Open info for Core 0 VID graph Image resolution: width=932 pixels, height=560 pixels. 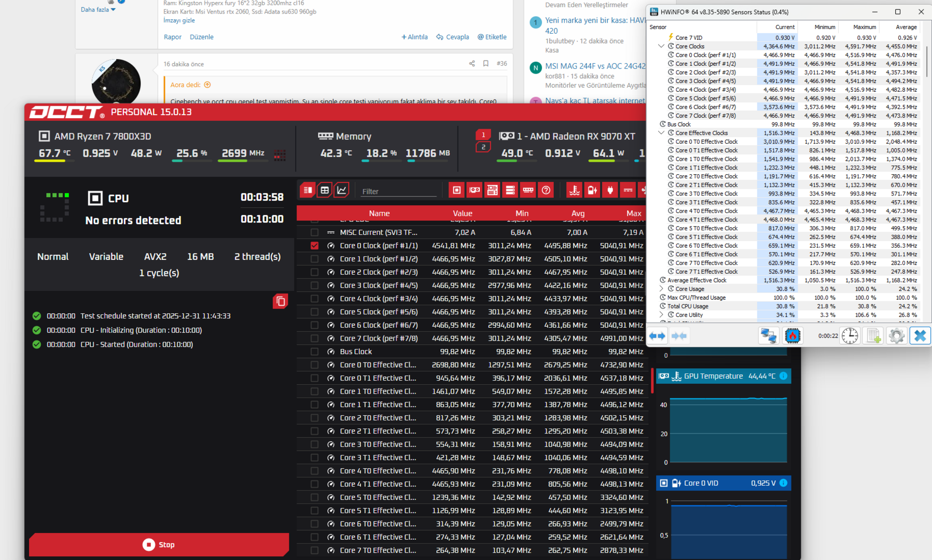coord(783,483)
